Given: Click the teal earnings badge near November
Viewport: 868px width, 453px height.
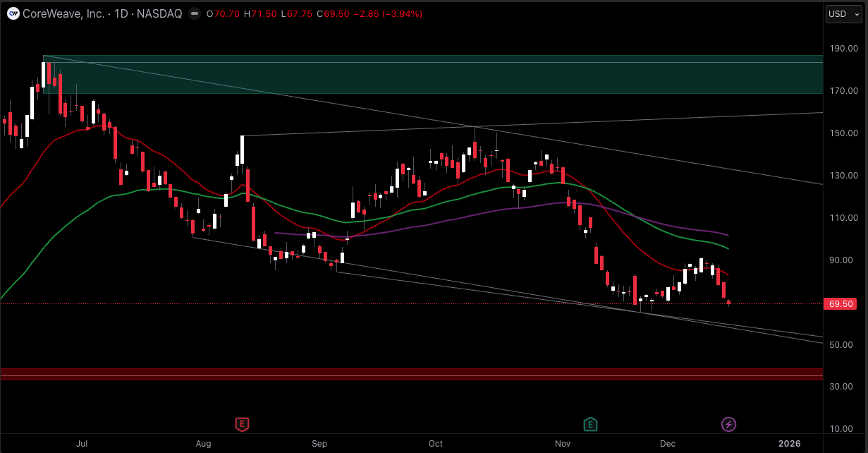Looking at the screenshot, I should tap(590, 424).
